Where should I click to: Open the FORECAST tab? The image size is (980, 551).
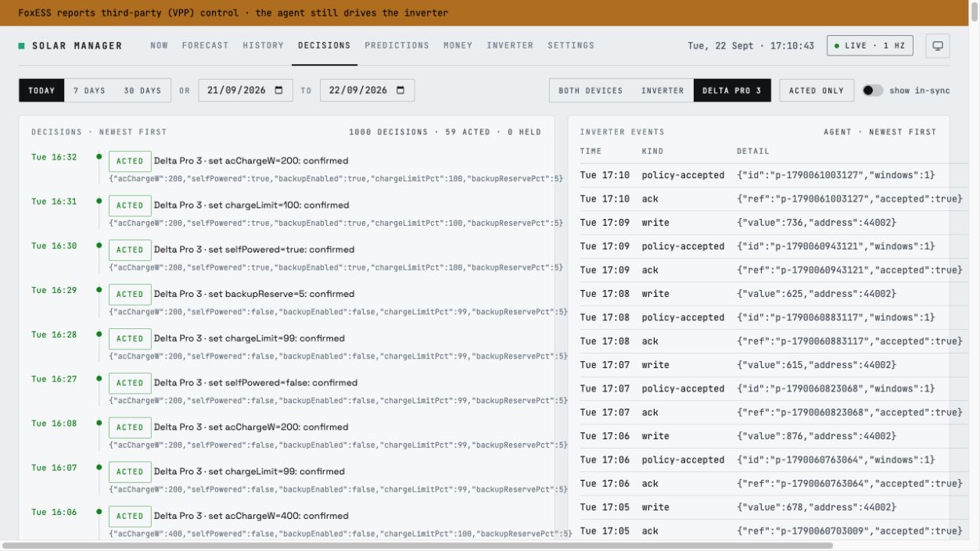pyautogui.click(x=206, y=45)
